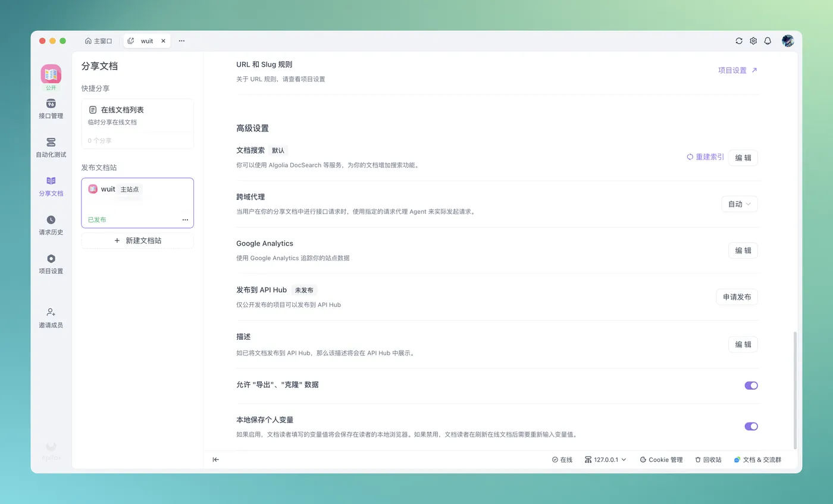833x504 pixels.
Task: Click 已发布 status text
Action: [x=97, y=220]
